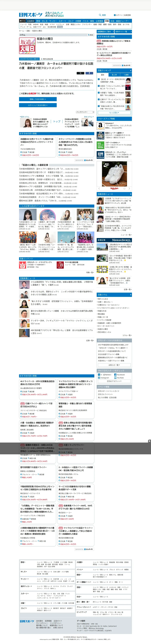This screenshot has height=644, width=151.
Task: Open the 野球 menu item
Action: point(38,21)
